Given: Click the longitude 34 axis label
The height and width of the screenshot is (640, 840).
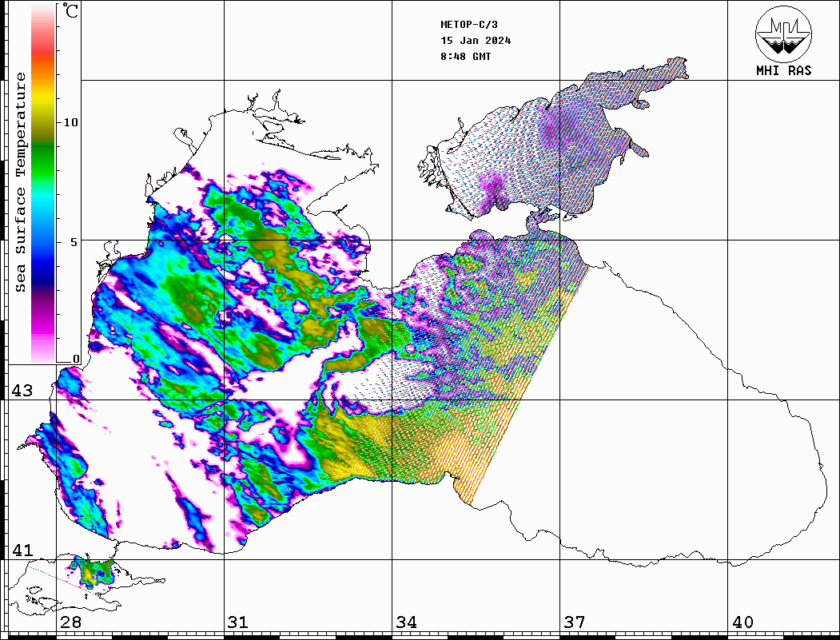Looking at the screenshot, I should tap(405, 622).
